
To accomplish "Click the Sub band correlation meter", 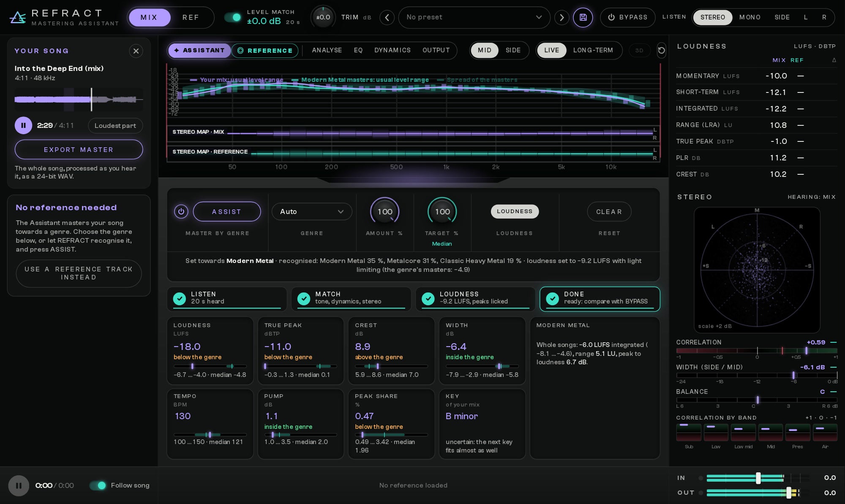I will pos(689,432).
